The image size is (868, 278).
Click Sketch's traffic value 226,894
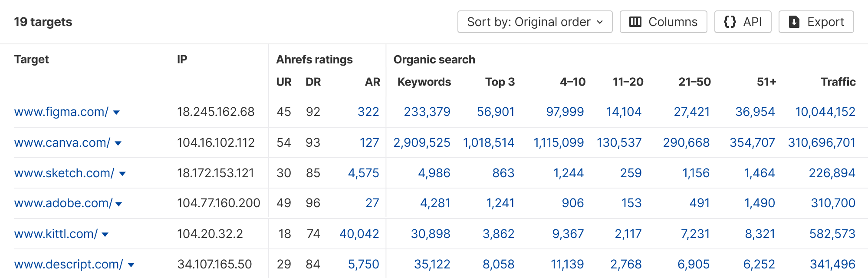click(832, 172)
